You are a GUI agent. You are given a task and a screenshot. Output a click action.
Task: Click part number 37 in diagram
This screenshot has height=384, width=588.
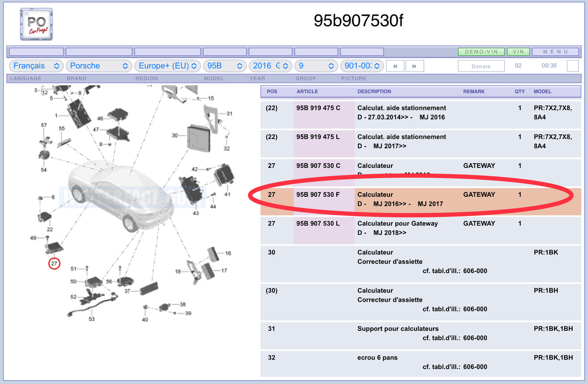click(x=127, y=291)
